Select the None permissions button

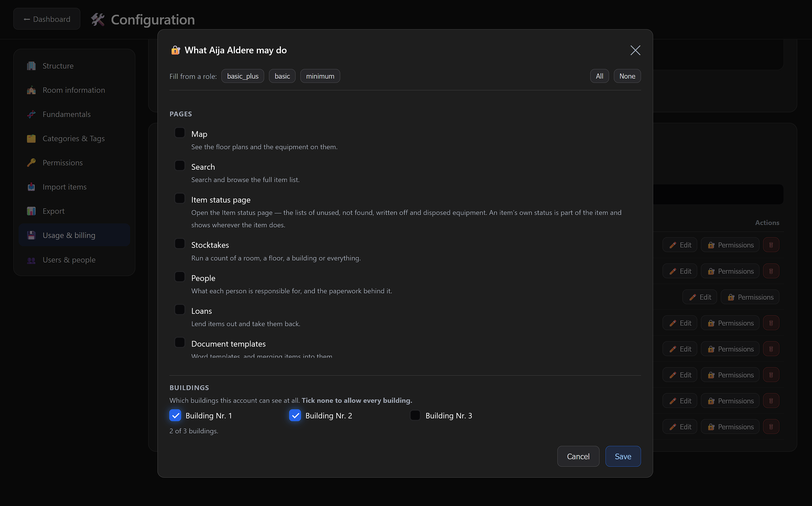627,76
